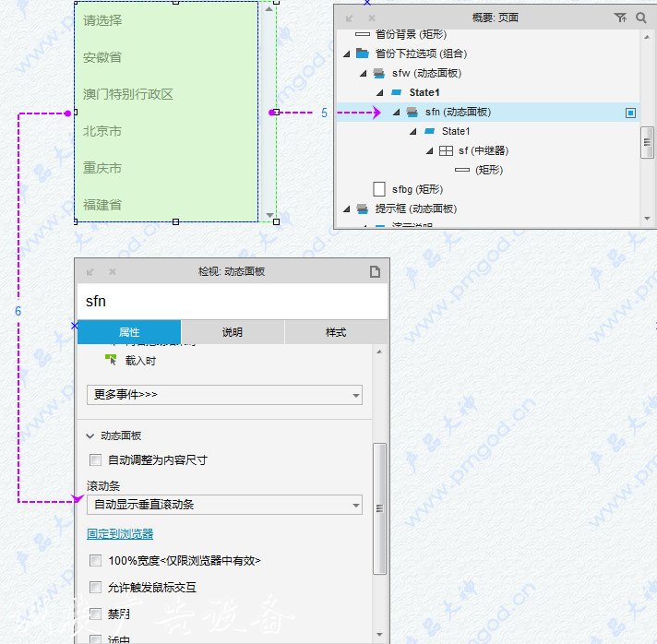Enable 自动调整为内容尺寸 checkbox
The width and height of the screenshot is (657, 644).
tap(96, 460)
